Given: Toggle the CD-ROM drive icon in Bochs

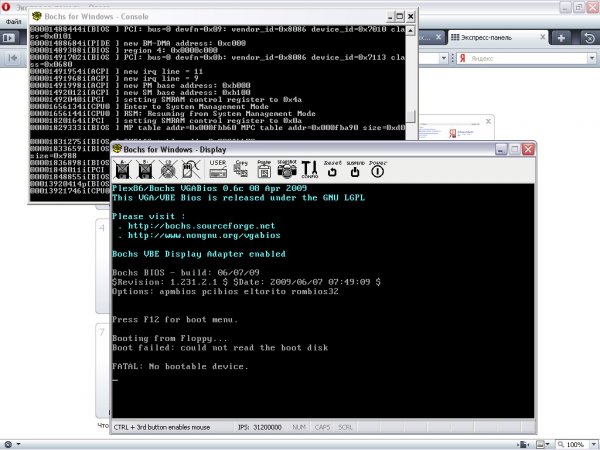Looking at the screenshot, I should tap(168, 169).
